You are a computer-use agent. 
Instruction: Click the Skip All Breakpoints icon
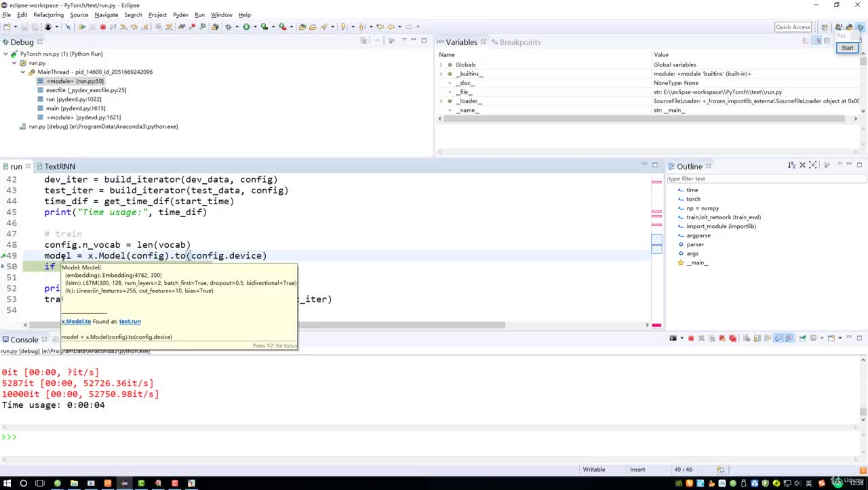[68, 26]
